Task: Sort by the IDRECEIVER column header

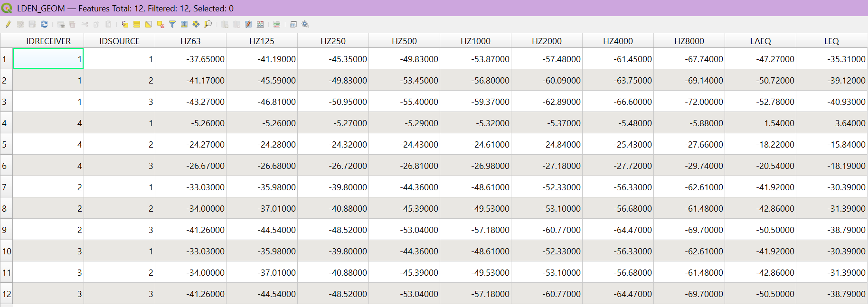Action: tap(48, 41)
